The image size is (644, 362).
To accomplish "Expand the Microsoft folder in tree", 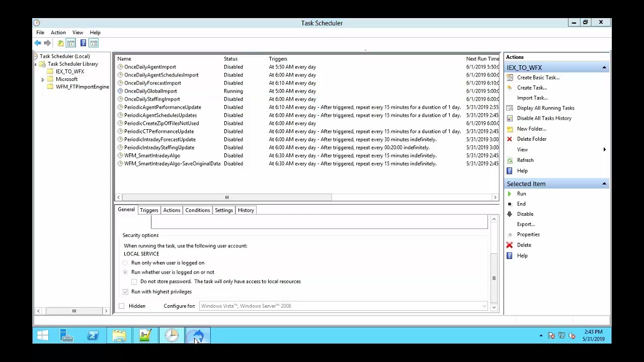I will point(43,79).
